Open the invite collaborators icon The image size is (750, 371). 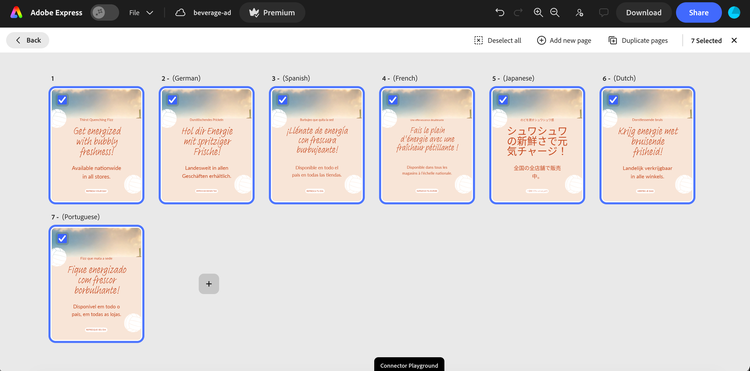(579, 13)
